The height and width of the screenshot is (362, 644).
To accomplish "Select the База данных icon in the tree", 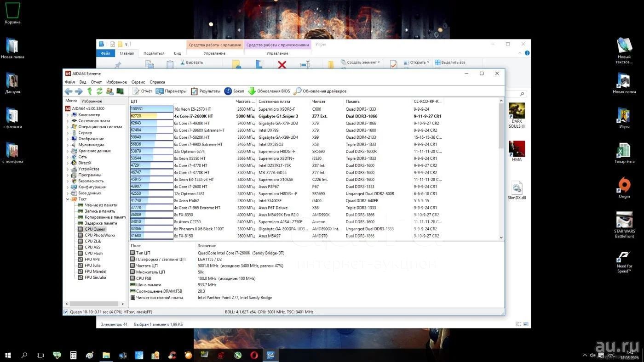I will (x=74, y=193).
